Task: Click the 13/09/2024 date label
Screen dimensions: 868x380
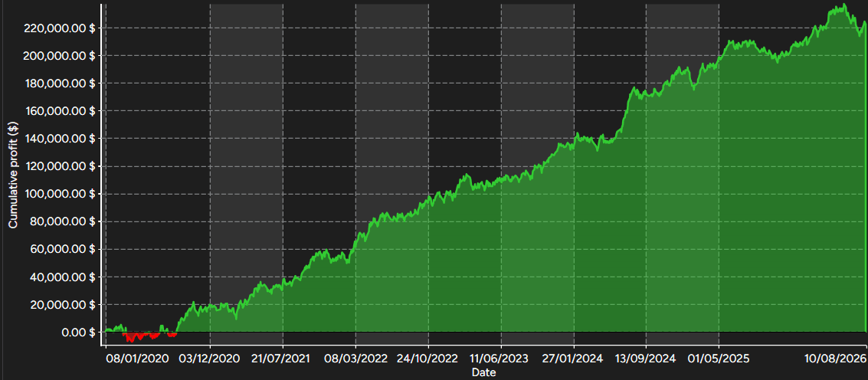Action: coord(647,359)
